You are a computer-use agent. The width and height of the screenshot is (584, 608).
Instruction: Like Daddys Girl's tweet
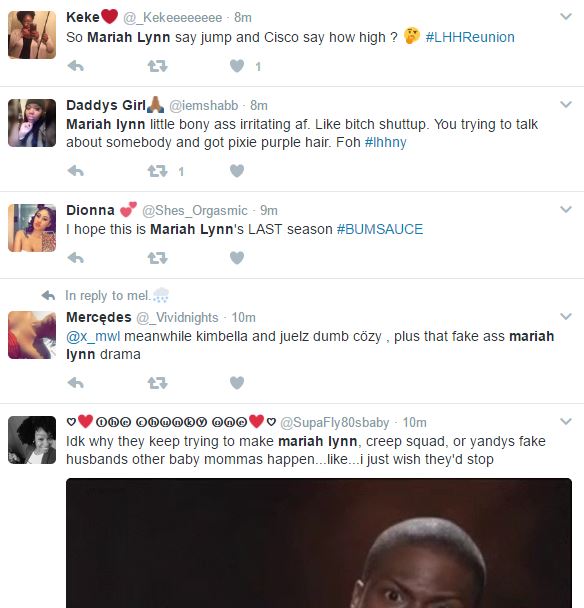pyautogui.click(x=237, y=171)
